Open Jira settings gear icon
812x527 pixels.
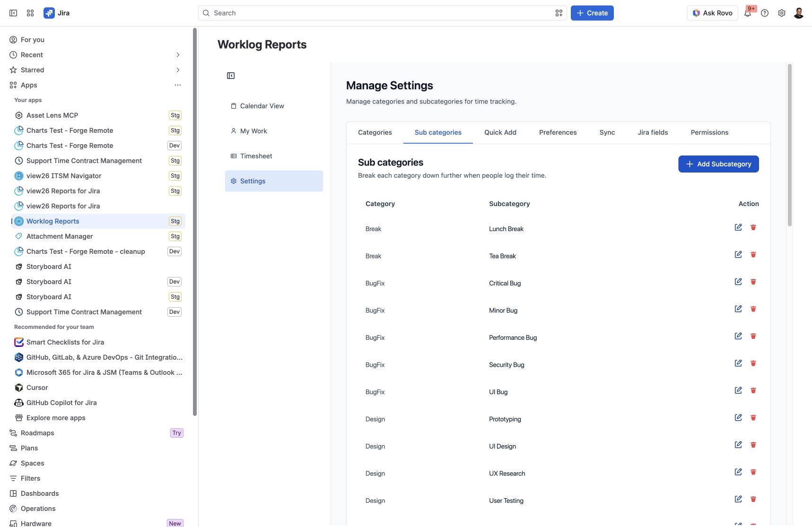pyautogui.click(x=782, y=13)
